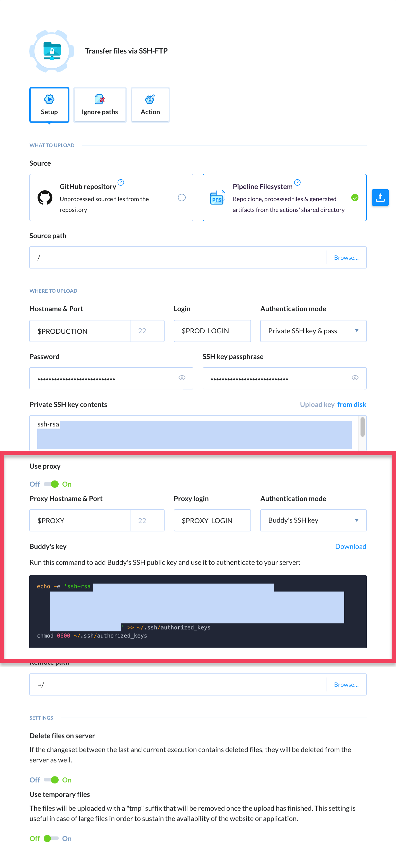Open Private SSH key & pass dropdown

313,331
